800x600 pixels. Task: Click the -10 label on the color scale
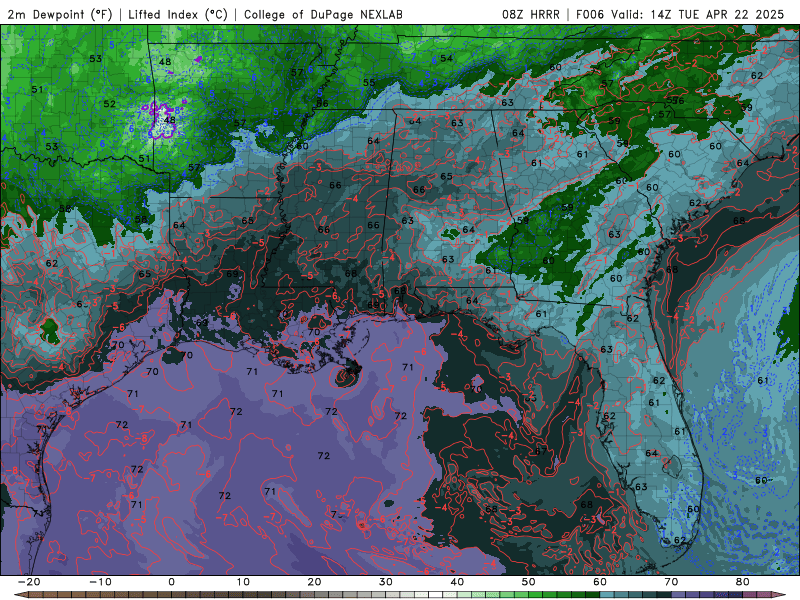(100, 582)
